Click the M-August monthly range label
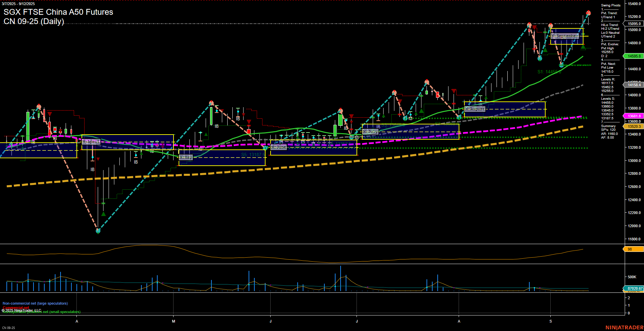The width and height of the screenshot is (644, 331). (475, 109)
